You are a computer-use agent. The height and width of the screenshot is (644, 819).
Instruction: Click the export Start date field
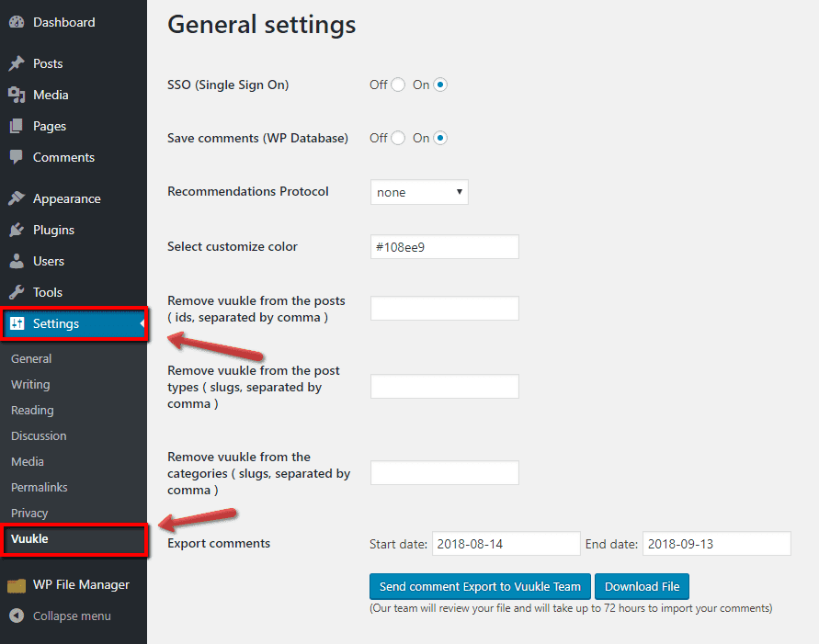[506, 544]
